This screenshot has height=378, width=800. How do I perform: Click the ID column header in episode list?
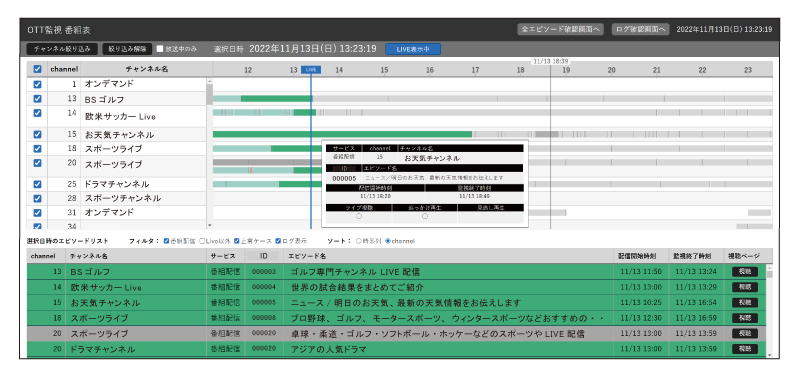pos(264,256)
